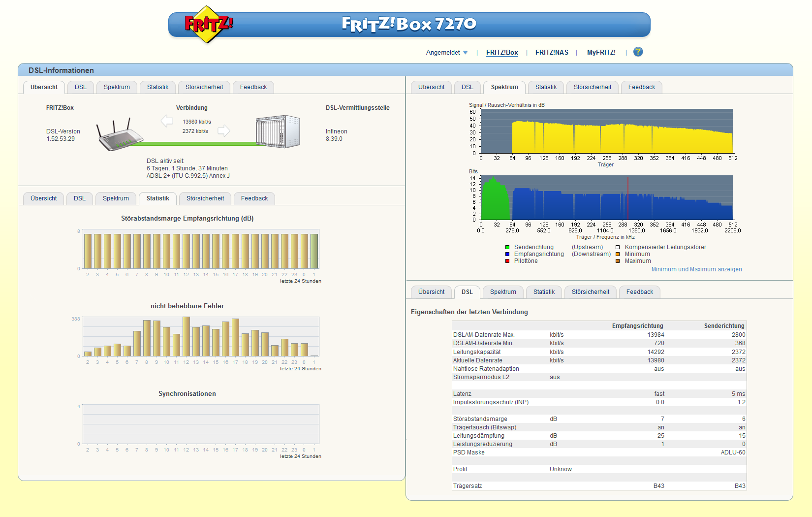
Task: Click the Trägersatz row label
Action: click(x=468, y=486)
